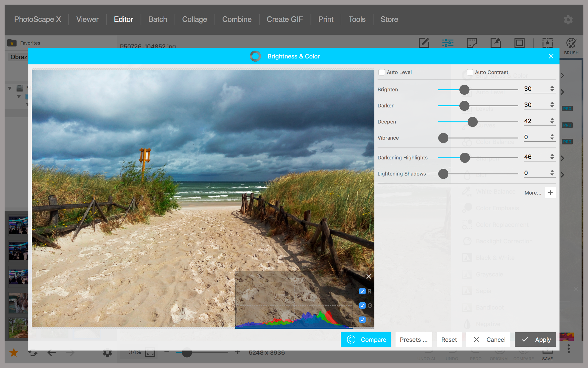
Task: Toggle the bottom blue channel histogram checkbox
Action: pyautogui.click(x=362, y=319)
